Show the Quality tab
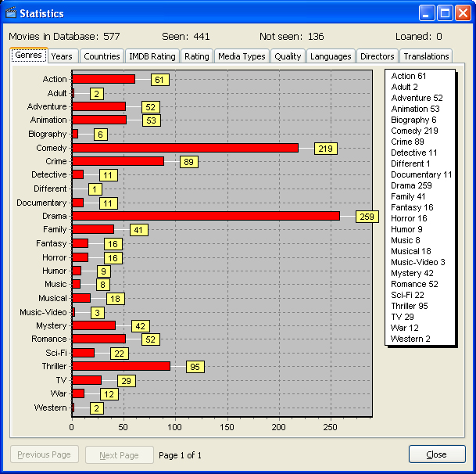The height and width of the screenshot is (474, 476). pyautogui.click(x=288, y=56)
